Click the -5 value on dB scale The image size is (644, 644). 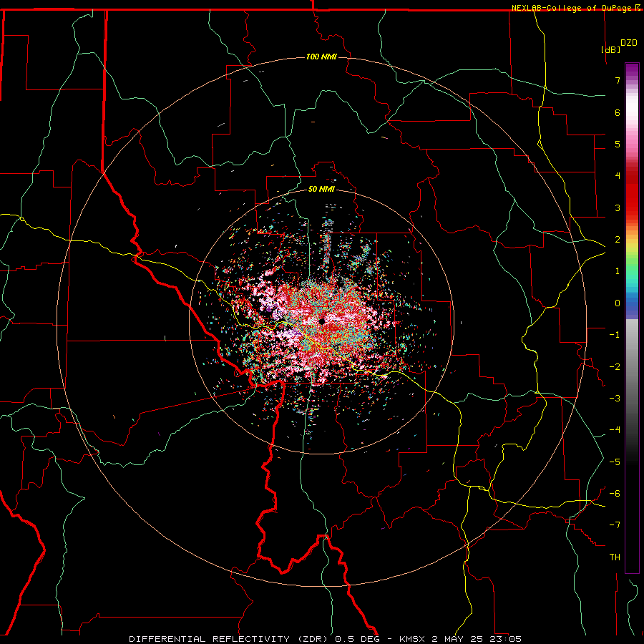coord(615,462)
